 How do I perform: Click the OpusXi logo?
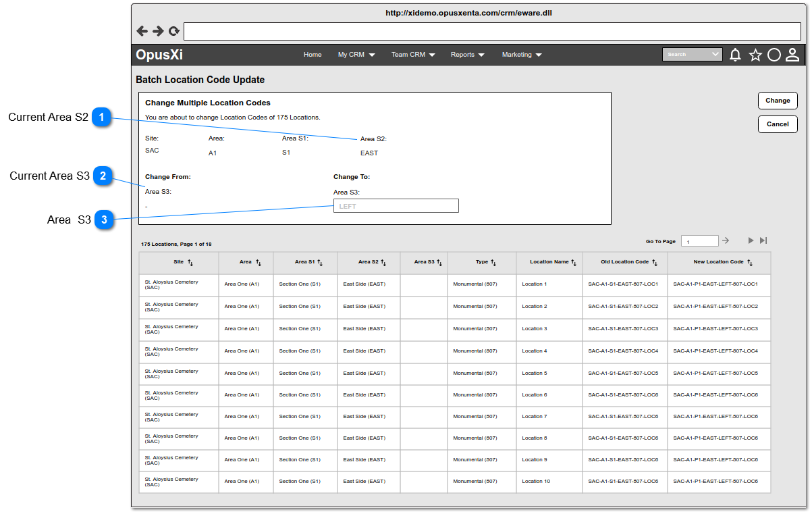[x=159, y=55]
